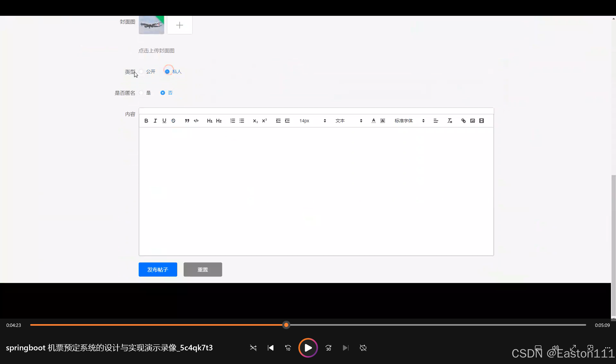Insert a hyperlink in the editor
The width and height of the screenshot is (616, 364).
[x=463, y=121]
